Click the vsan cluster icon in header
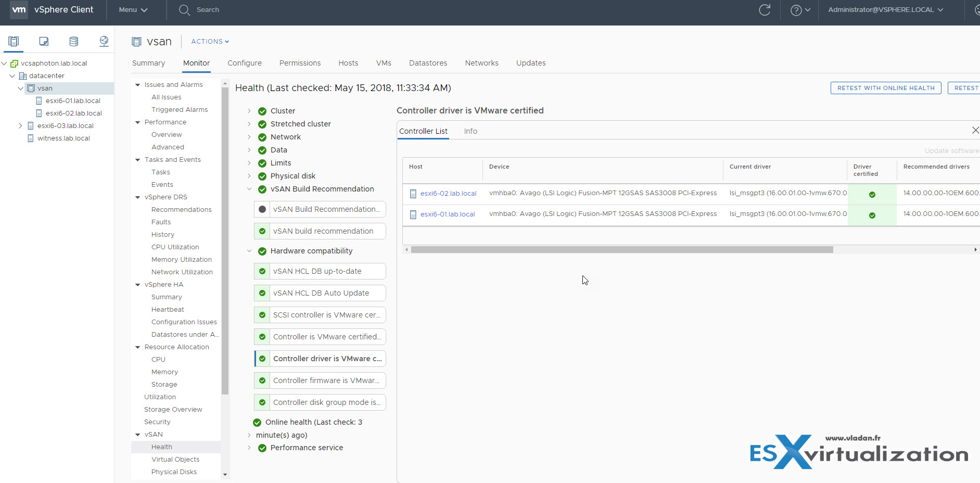This screenshot has width=980, height=483. click(136, 42)
